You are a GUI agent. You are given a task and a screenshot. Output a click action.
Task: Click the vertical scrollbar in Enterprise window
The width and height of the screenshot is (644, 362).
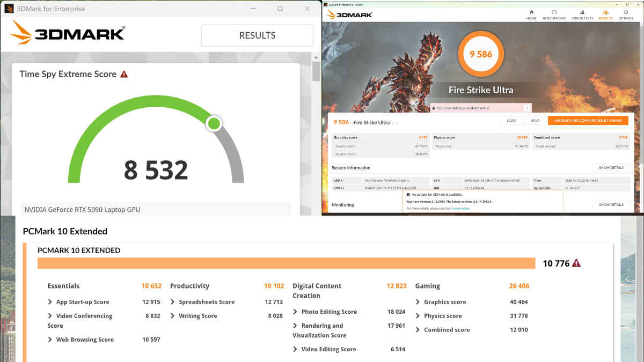316,71
